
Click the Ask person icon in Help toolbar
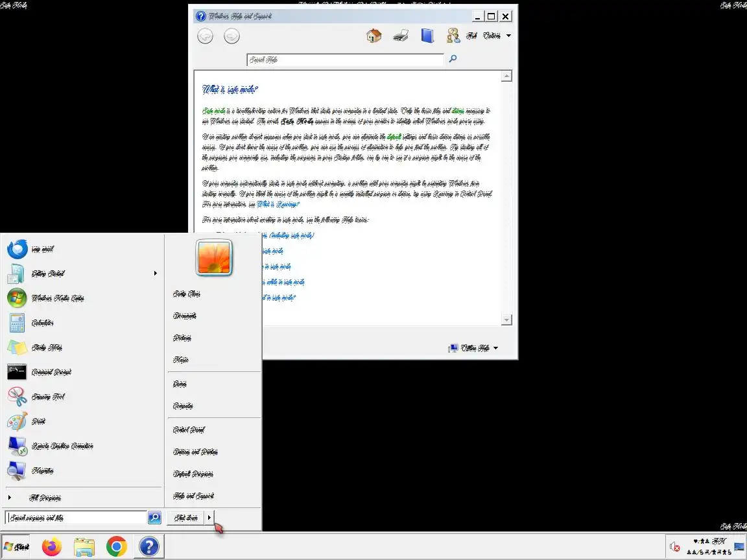453,36
